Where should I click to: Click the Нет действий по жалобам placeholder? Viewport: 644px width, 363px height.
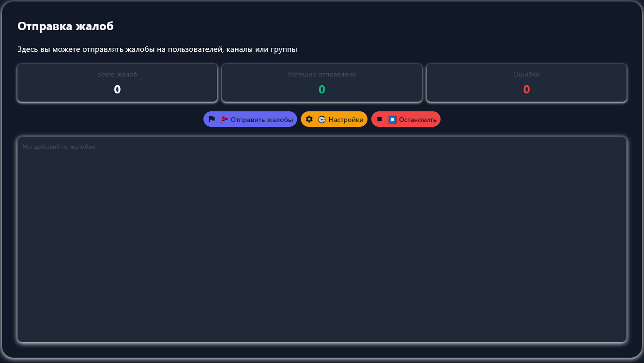coord(59,147)
